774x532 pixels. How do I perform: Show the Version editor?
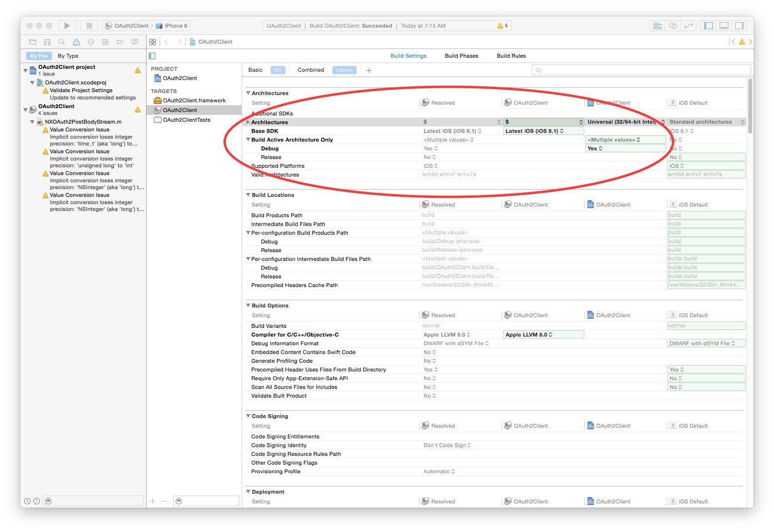tap(689, 26)
